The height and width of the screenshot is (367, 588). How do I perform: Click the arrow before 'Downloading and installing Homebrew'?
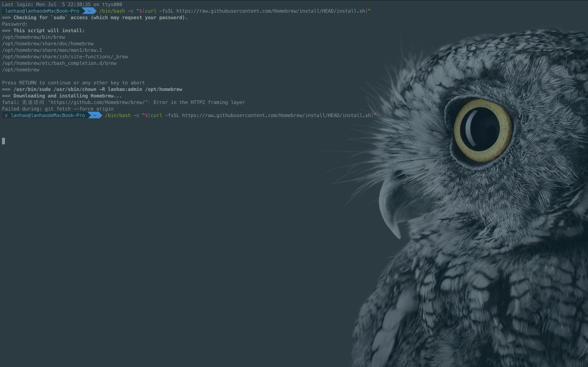pyautogui.click(x=6, y=96)
